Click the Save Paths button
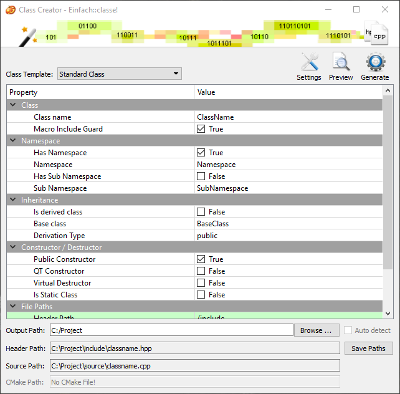 pyautogui.click(x=368, y=348)
